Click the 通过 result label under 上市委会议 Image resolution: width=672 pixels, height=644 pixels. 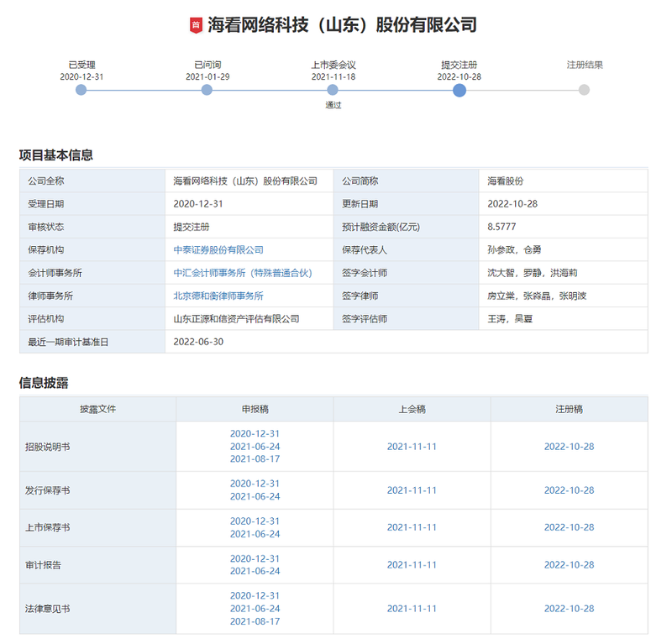333,106
